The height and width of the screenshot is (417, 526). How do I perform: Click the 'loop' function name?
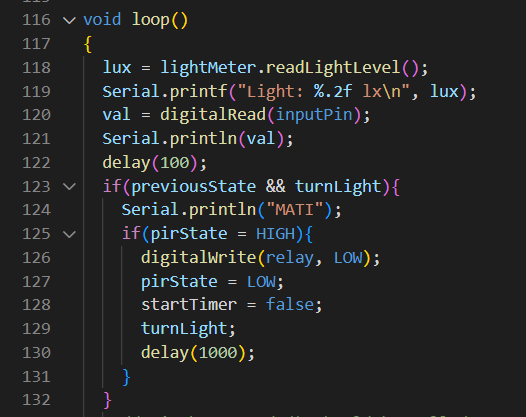pos(151,20)
